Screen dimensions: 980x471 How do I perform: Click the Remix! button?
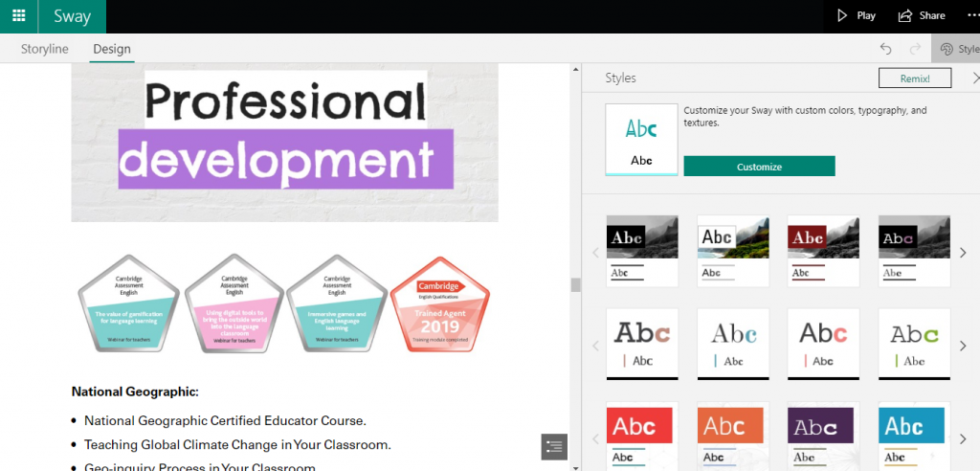click(915, 78)
